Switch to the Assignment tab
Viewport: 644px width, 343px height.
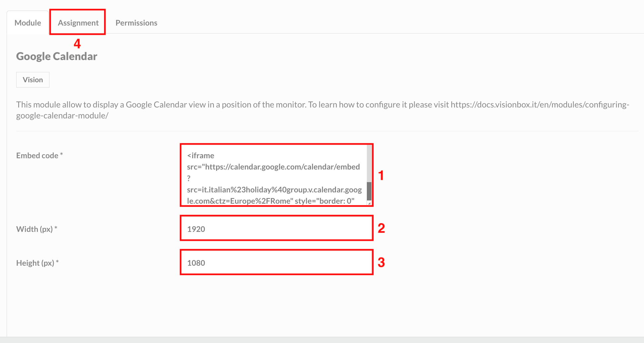[78, 23]
